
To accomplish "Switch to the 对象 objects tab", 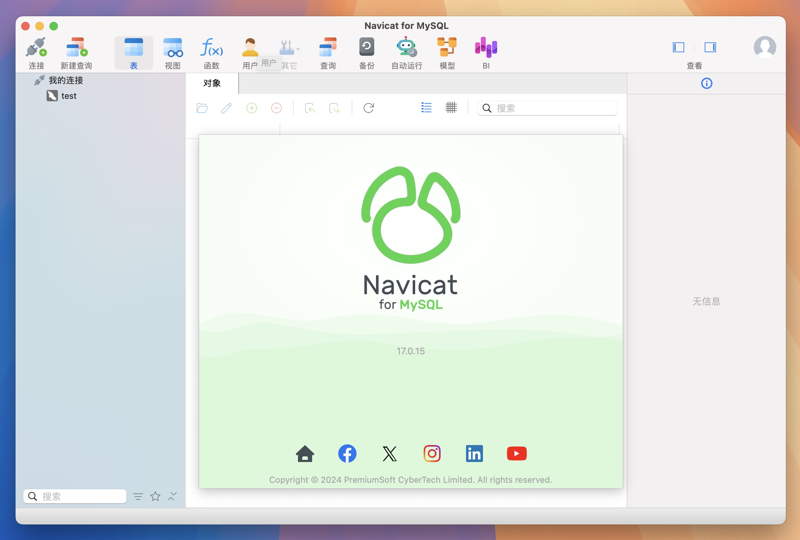I will 212,83.
